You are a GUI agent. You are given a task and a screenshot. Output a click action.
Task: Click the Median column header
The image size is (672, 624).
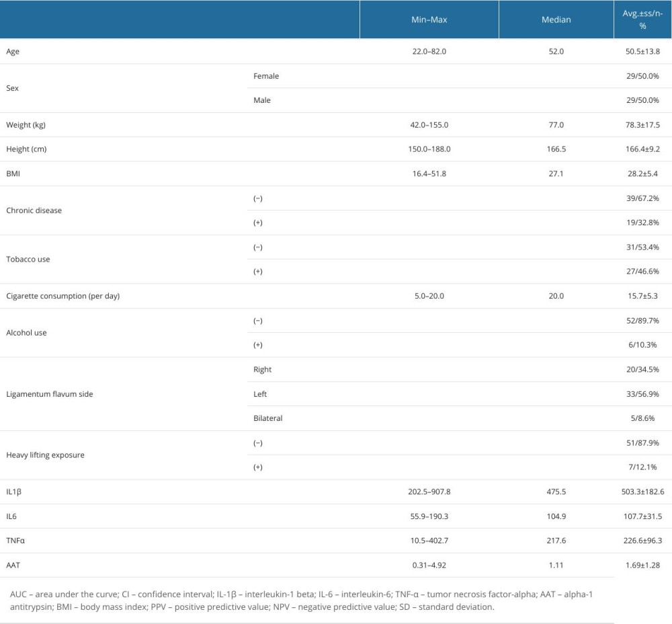click(556, 19)
